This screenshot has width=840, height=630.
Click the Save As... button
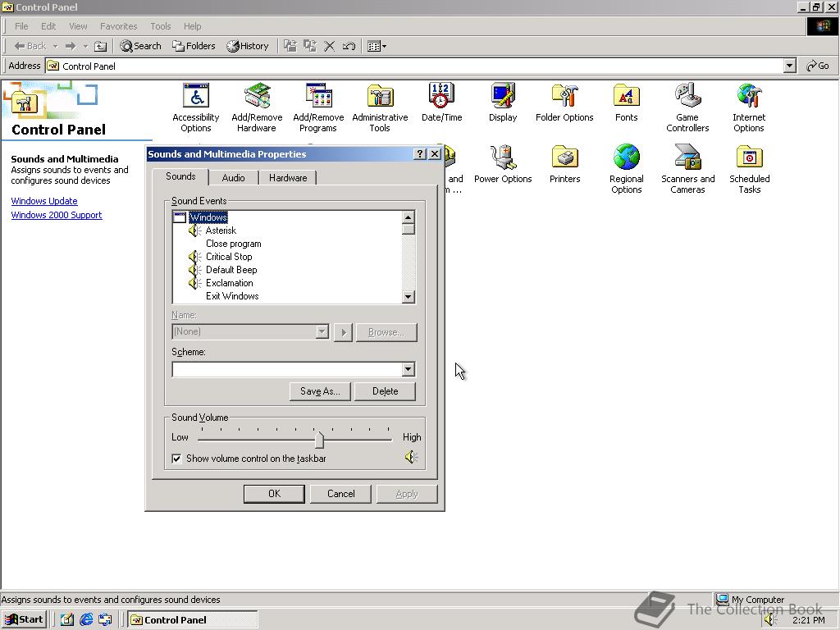click(320, 391)
